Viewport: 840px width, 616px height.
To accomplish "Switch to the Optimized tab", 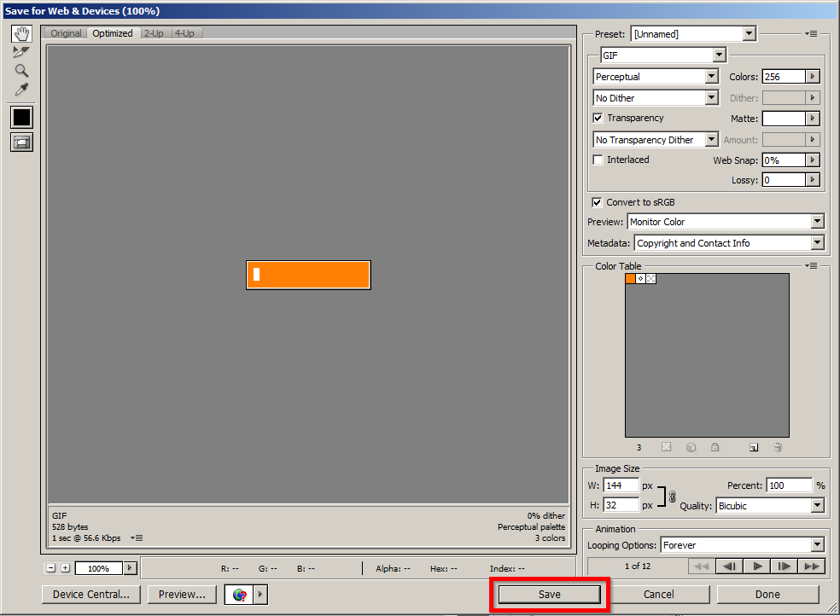I will [113, 33].
